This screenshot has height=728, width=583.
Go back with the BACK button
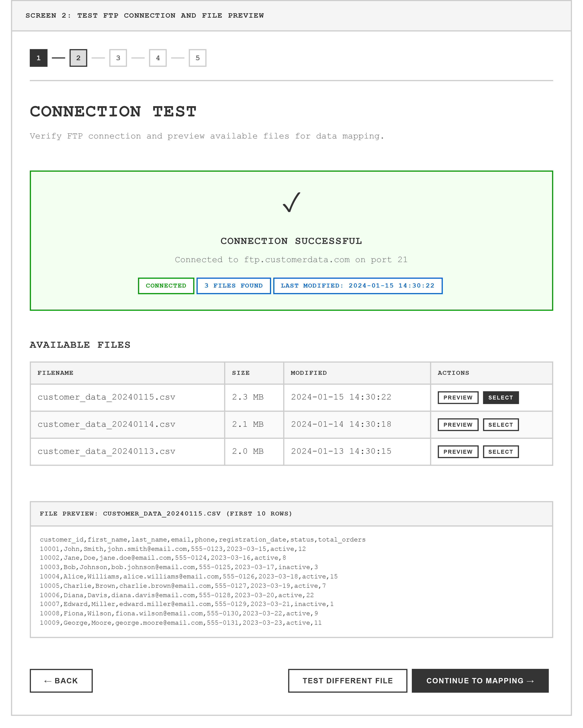[x=61, y=681]
